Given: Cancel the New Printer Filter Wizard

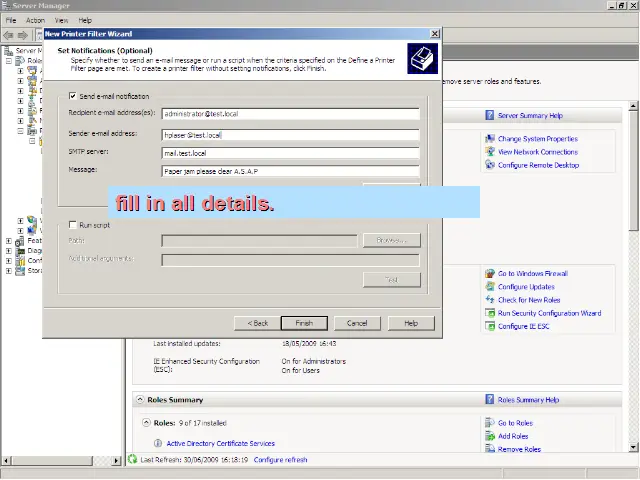Looking at the screenshot, I should tap(357, 323).
